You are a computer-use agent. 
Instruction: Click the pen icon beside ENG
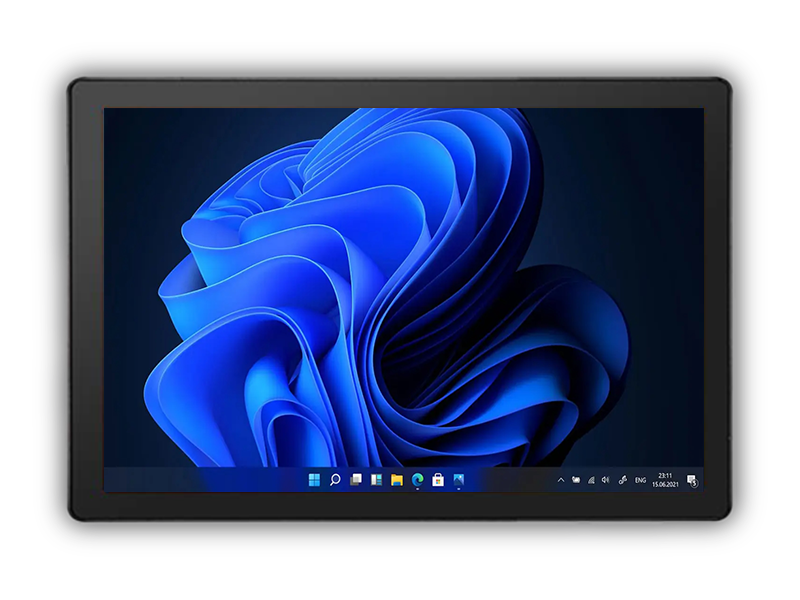(623, 480)
